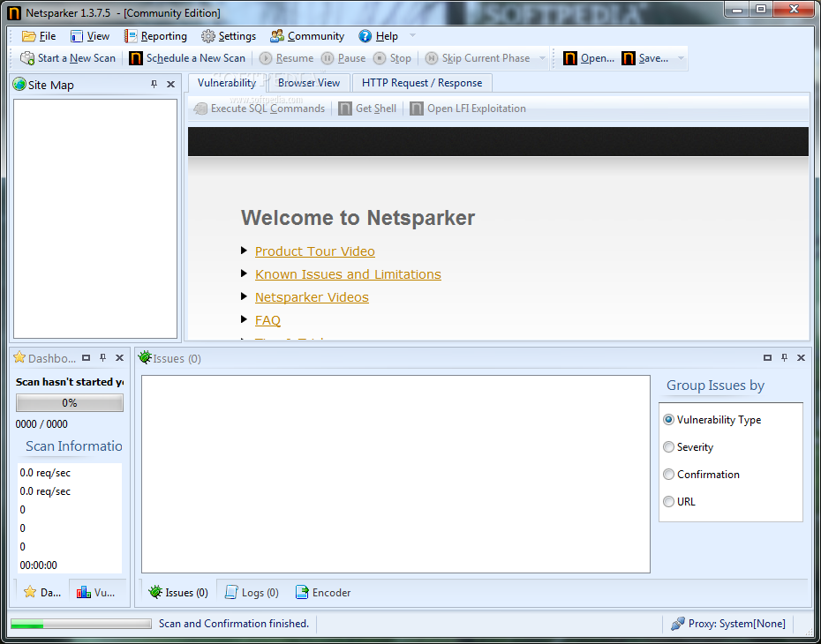Open the Open/Save toolbar overflow arrow

pyautogui.click(x=682, y=58)
